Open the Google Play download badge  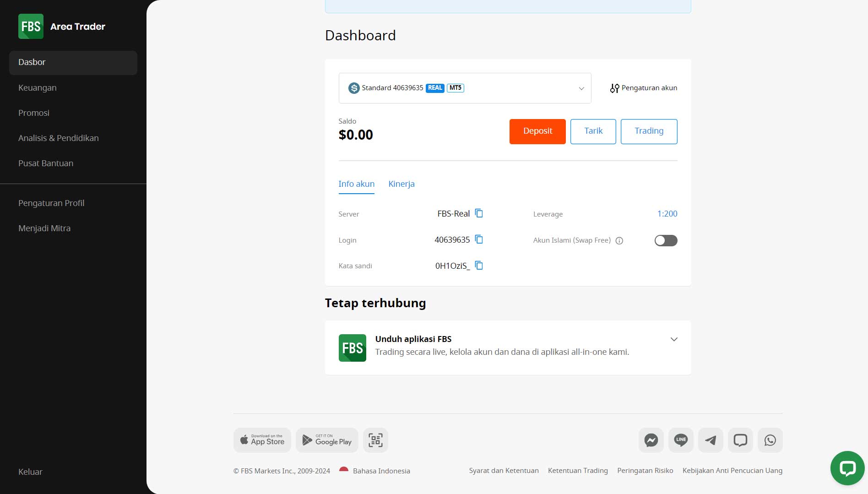pyautogui.click(x=327, y=440)
